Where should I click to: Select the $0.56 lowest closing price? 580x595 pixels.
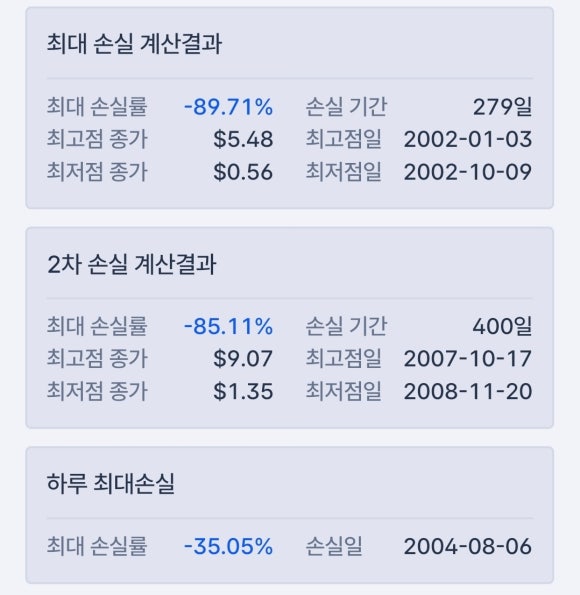pos(243,172)
